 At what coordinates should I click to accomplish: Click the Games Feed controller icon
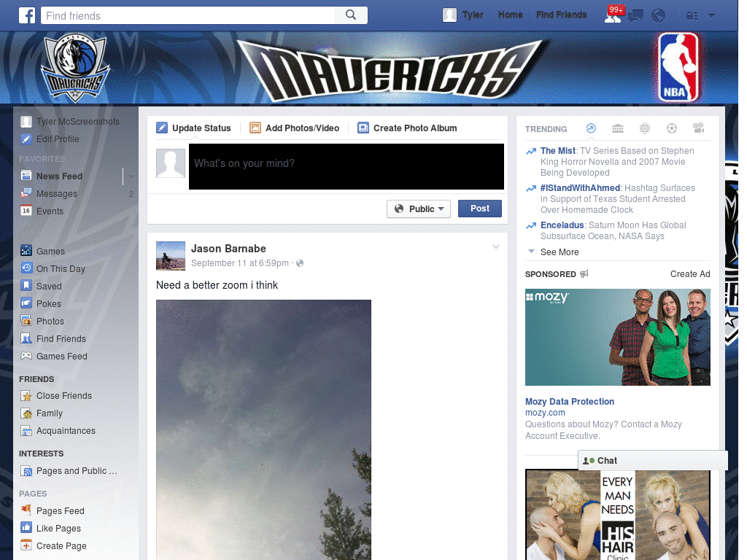click(26, 356)
